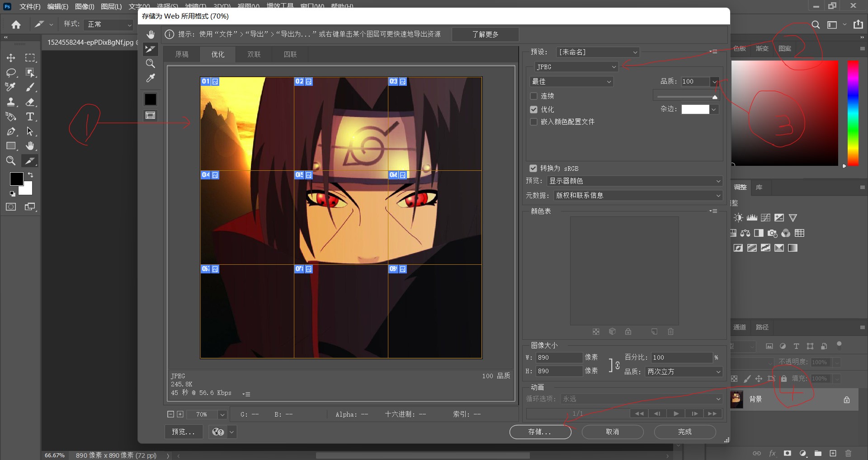Open the 最佳 compression quality dropdown
868x460 pixels.
pos(571,82)
